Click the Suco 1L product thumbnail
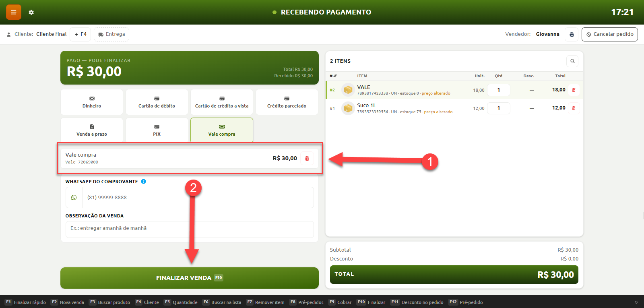The height and width of the screenshot is (308, 644). (348, 108)
